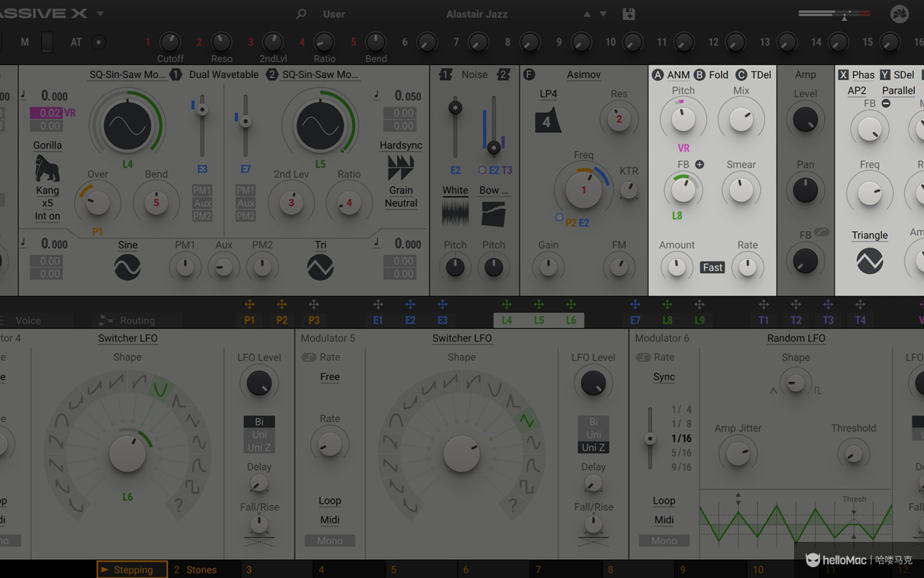Select the B Fold insert effect tab

click(712, 74)
